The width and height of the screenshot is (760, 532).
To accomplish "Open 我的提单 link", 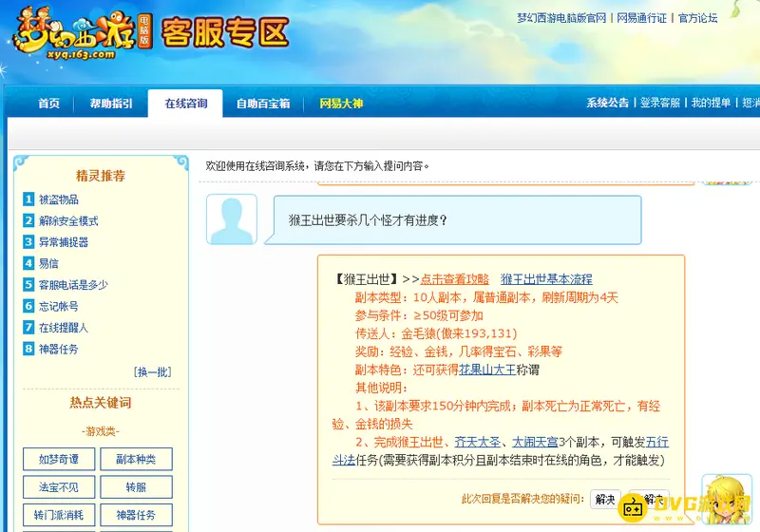I will (711, 103).
